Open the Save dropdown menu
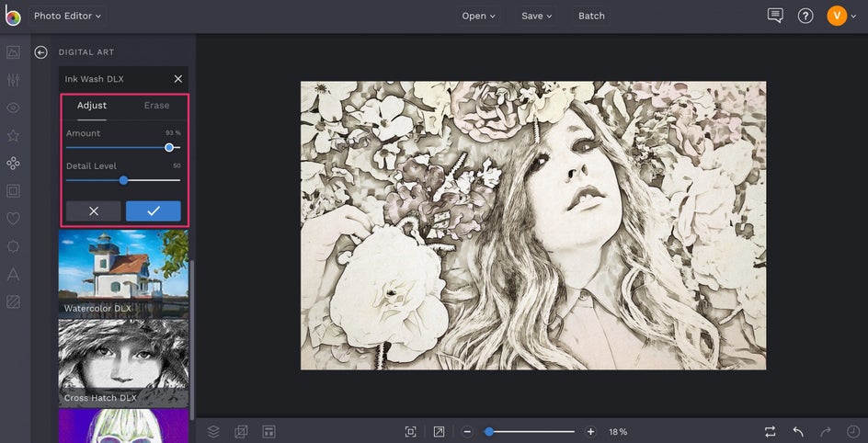868x443 pixels. [x=537, y=16]
